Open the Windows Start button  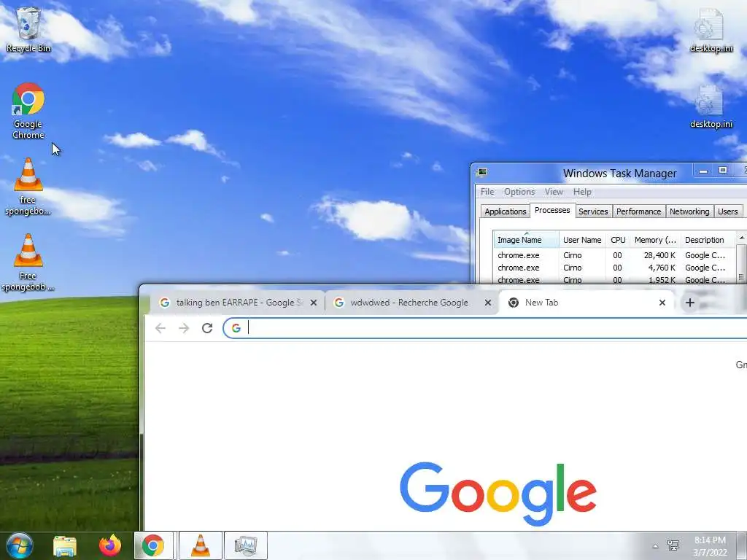coord(19,545)
